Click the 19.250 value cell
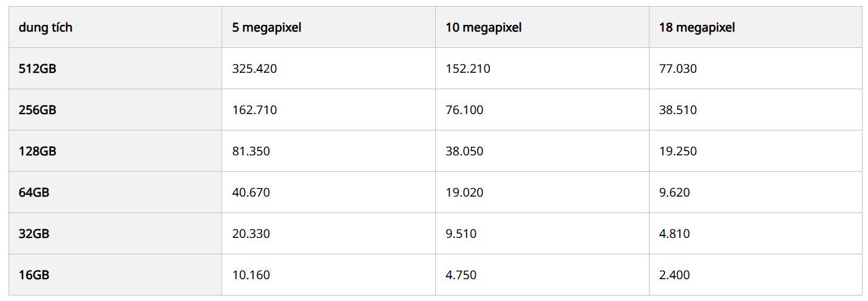This screenshot has width=868, height=301. click(x=678, y=151)
